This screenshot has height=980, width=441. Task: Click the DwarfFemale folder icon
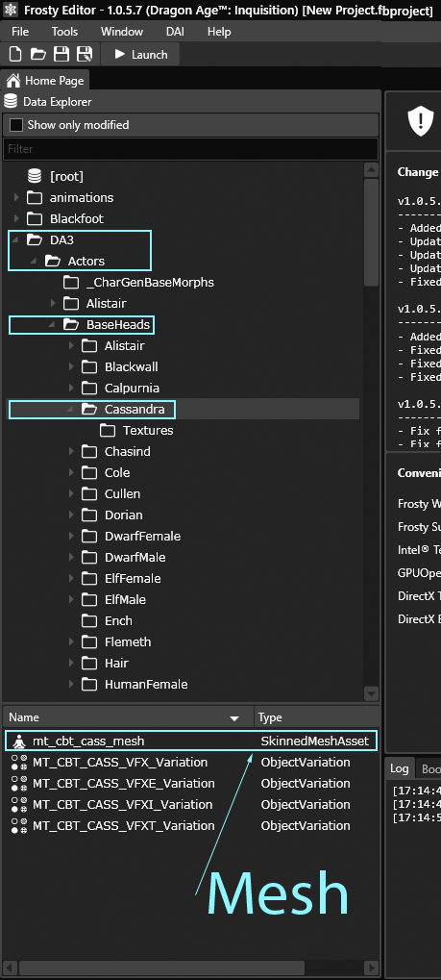[90, 537]
